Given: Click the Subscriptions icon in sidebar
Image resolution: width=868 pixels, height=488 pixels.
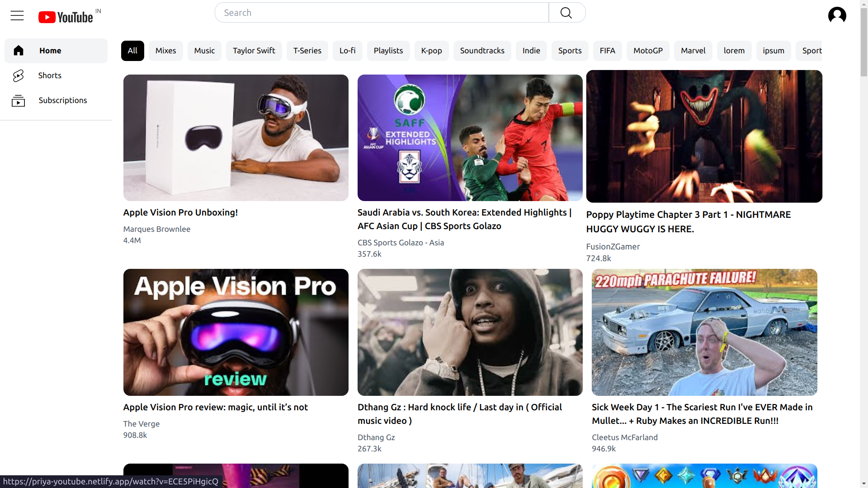Looking at the screenshot, I should coord(19,100).
